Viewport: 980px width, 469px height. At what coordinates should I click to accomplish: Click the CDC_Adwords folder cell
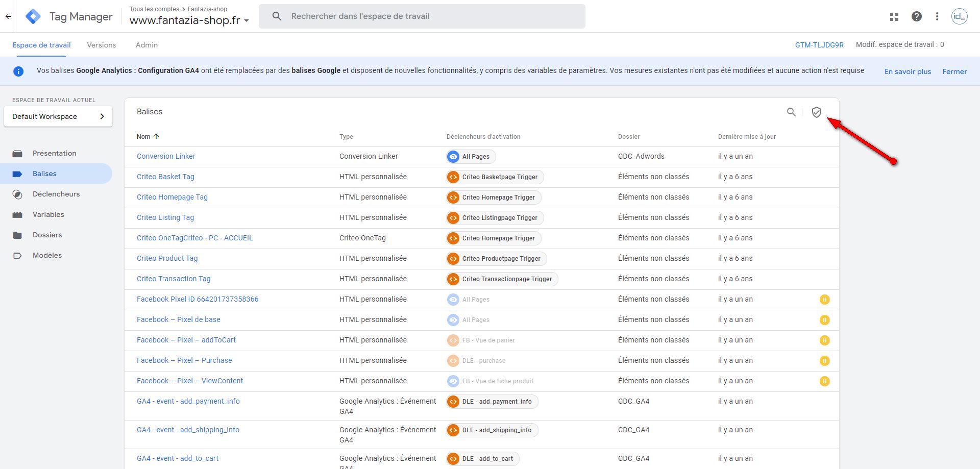pos(641,156)
